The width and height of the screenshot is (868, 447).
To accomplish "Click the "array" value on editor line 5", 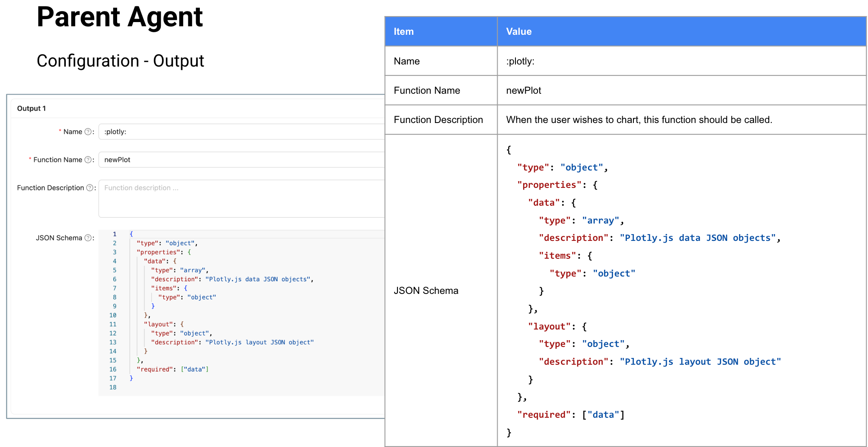I will pos(193,270).
